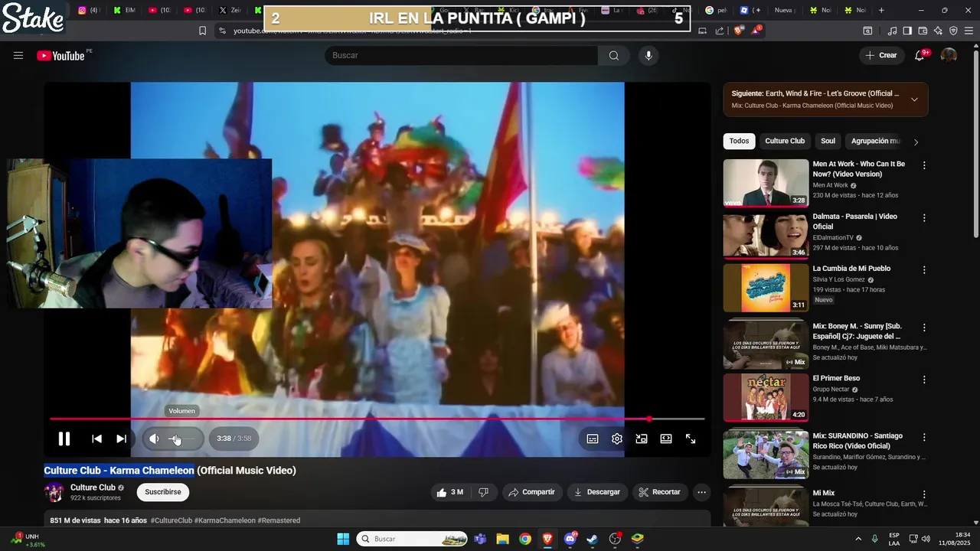Open the Brave hamburger menu
The height and width of the screenshot is (551, 980).
coord(969,31)
